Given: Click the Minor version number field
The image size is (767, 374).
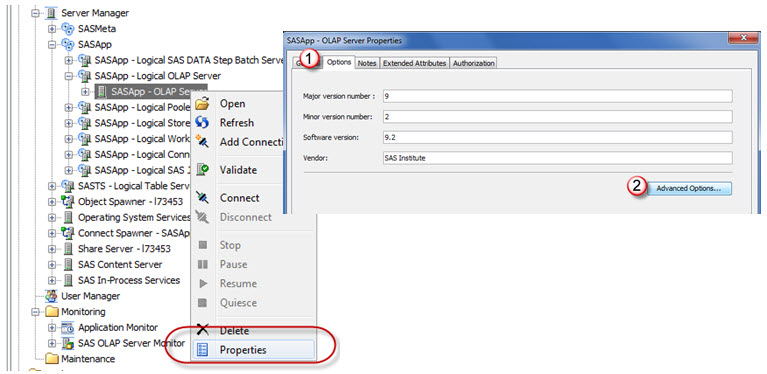Looking at the screenshot, I should tap(558, 116).
